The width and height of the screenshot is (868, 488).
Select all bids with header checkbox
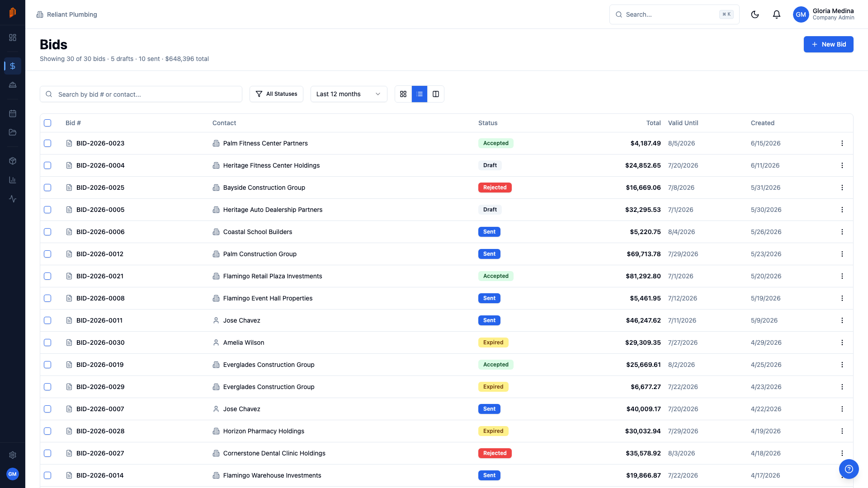coord(47,123)
